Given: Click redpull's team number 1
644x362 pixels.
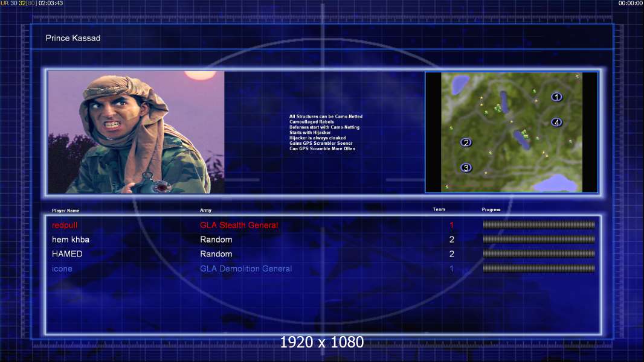Looking at the screenshot, I should click(451, 225).
